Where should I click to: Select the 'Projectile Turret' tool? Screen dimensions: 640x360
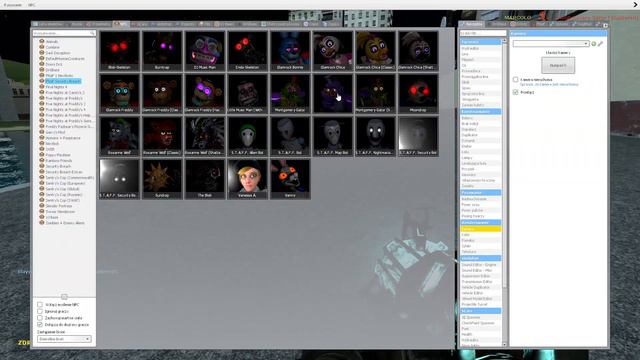click(480, 304)
